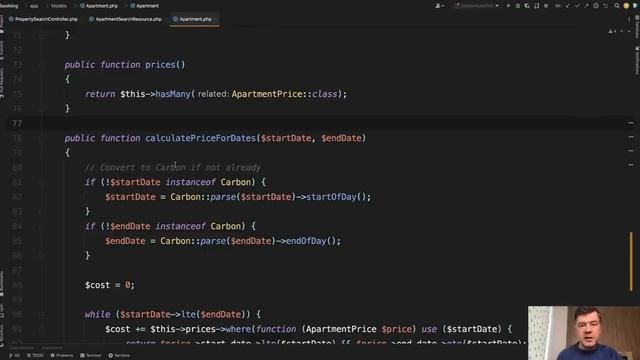
Task: Click the Apartment.php breadcrumb in navigation bar
Action: point(99,6)
